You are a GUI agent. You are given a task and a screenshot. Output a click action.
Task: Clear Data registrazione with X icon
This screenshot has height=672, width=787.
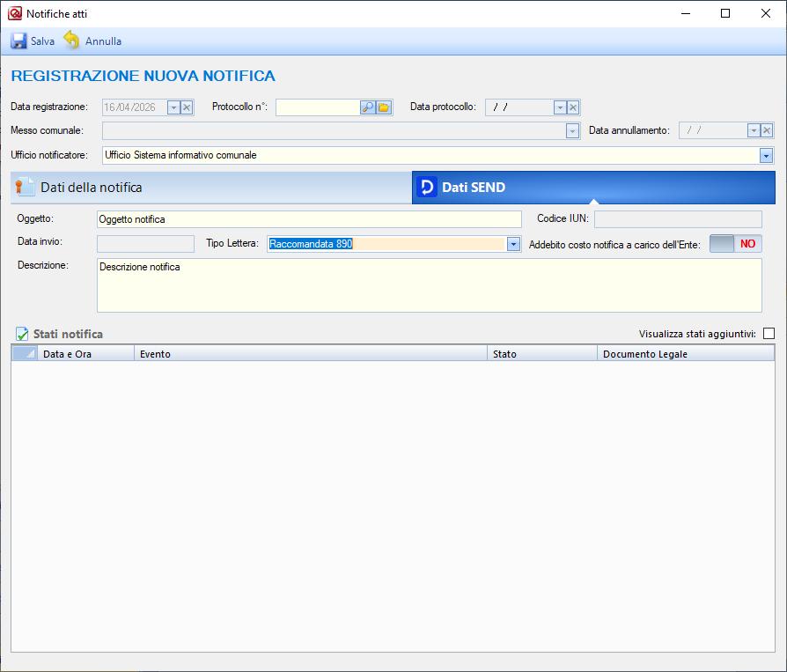point(187,107)
